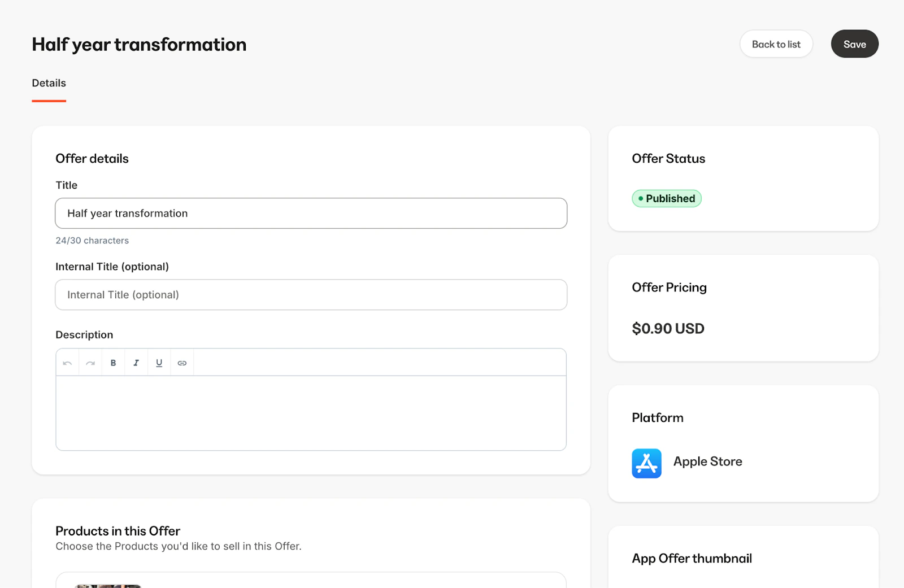Screen dimensions: 904x588
Task: Apply bold formatting in the Description
Action: 113,362
